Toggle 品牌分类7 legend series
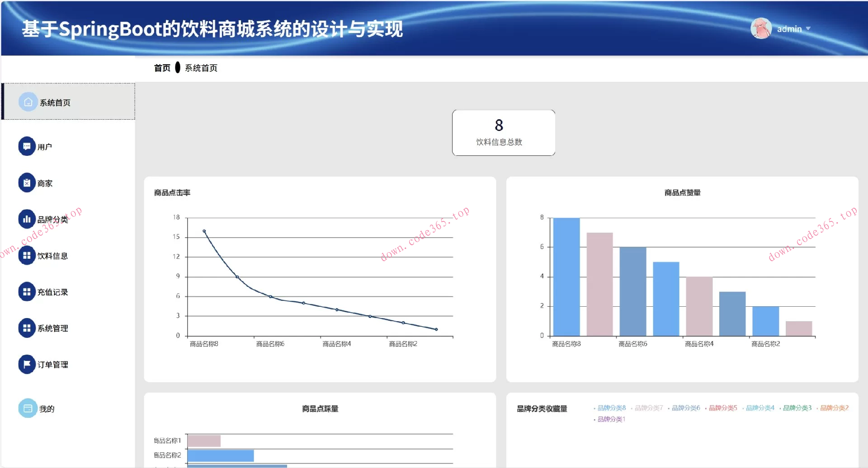 [648, 408]
